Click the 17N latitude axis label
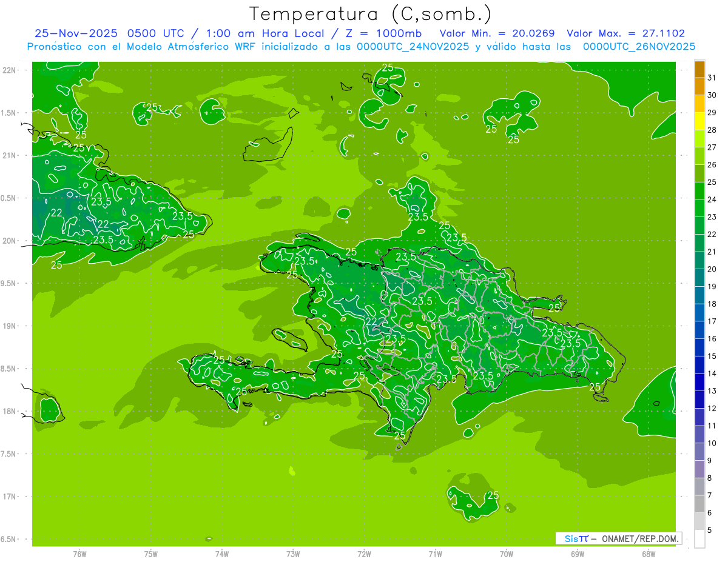 11,497
